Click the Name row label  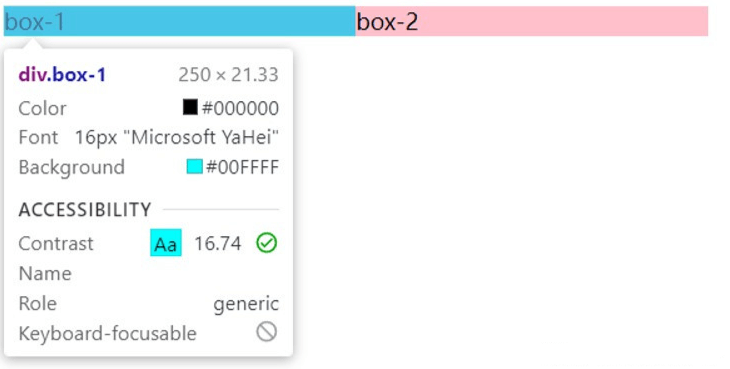tap(45, 274)
